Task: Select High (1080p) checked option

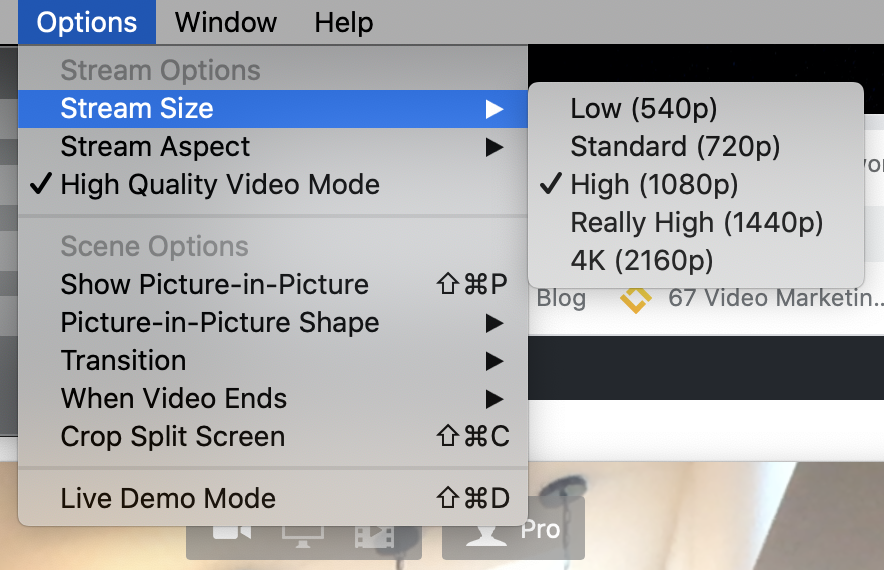Action: (x=696, y=184)
